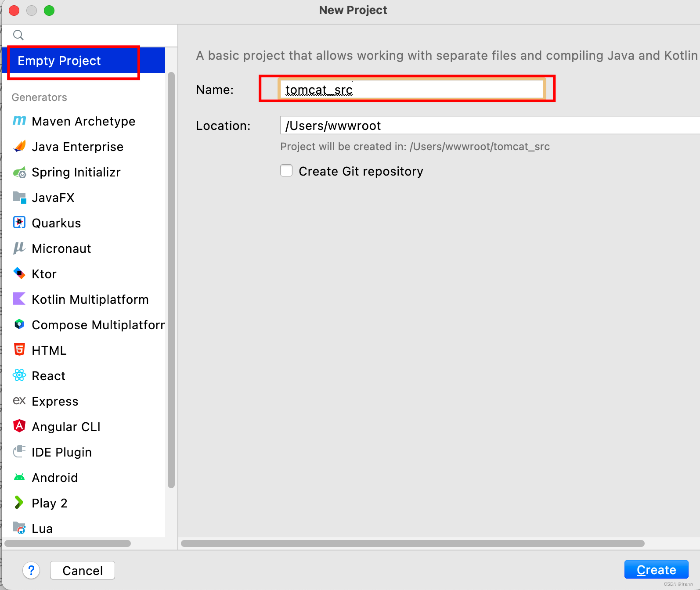Click the main panel horizontal scrollbar

[413, 543]
